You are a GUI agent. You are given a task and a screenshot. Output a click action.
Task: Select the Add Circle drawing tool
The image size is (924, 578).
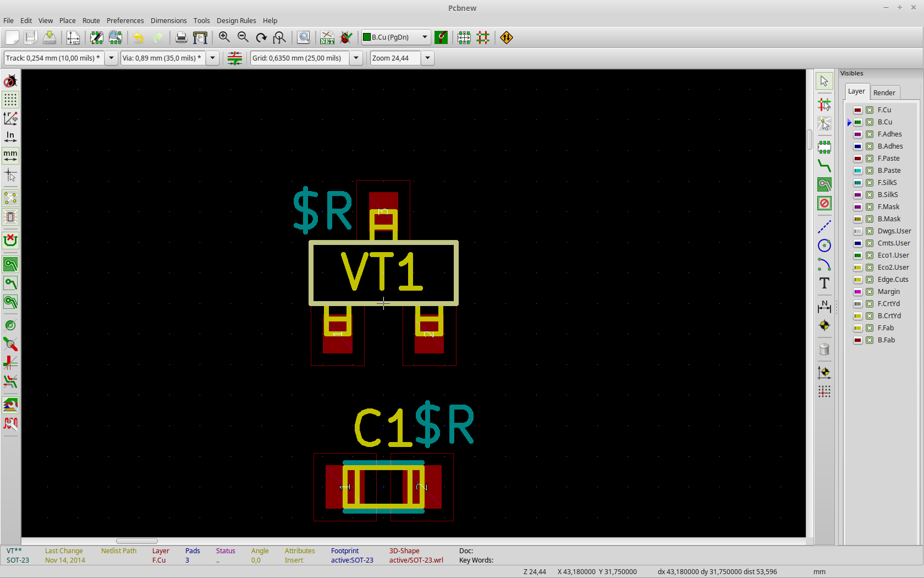(824, 246)
